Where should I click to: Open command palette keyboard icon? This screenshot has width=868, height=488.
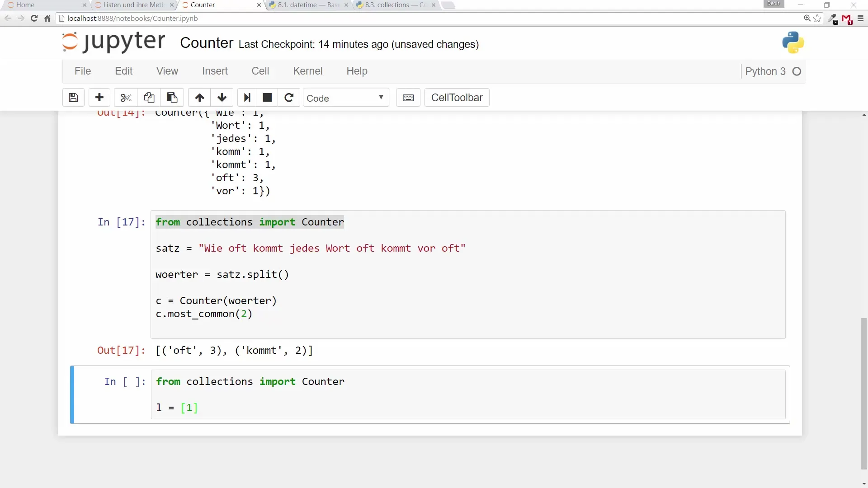[408, 98]
